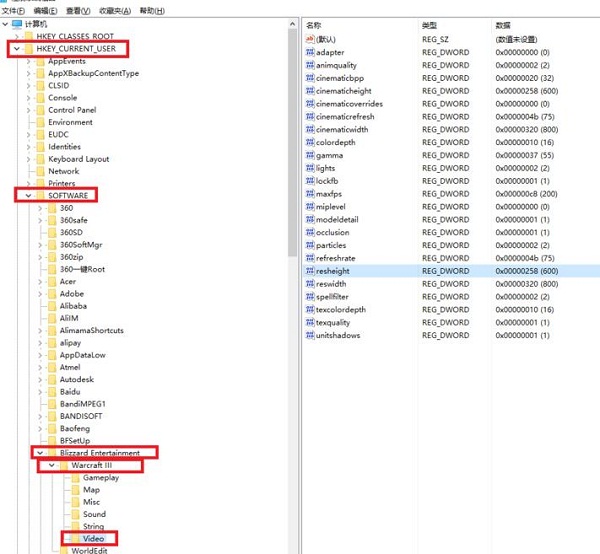Click the Video folder icon in tree

[x=74, y=539]
